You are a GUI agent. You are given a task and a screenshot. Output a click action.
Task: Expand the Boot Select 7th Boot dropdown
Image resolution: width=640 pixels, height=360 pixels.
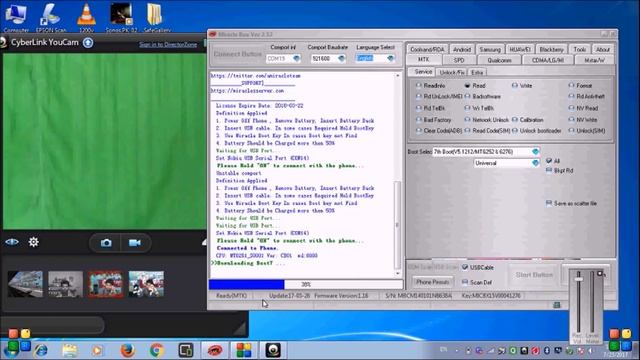[536, 151]
